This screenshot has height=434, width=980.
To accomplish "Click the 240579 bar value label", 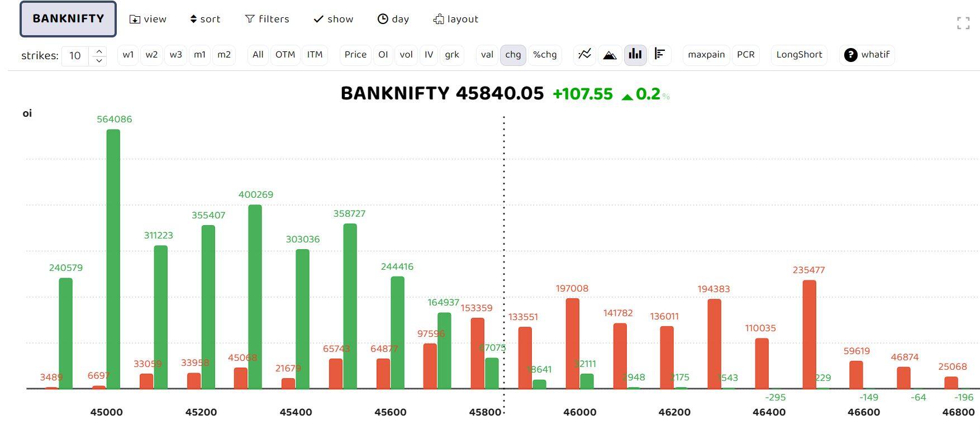I will pos(66,268).
